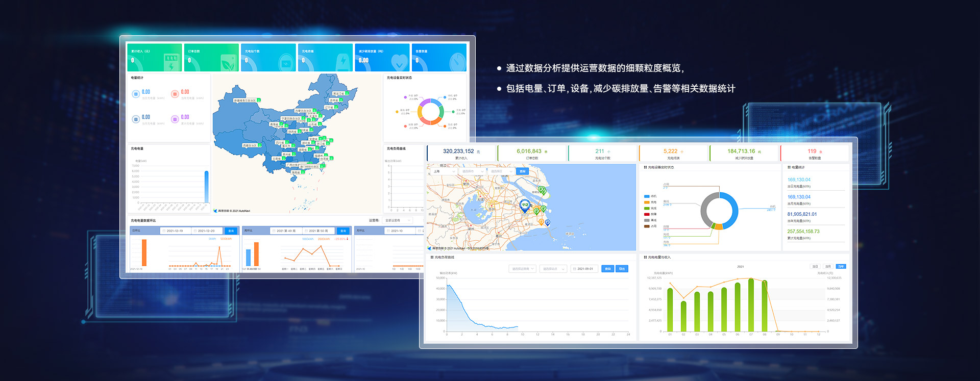Screen dimensions: 980x381
Task: Switch to the 当月 tab in revenue chart
Action: click(828, 267)
